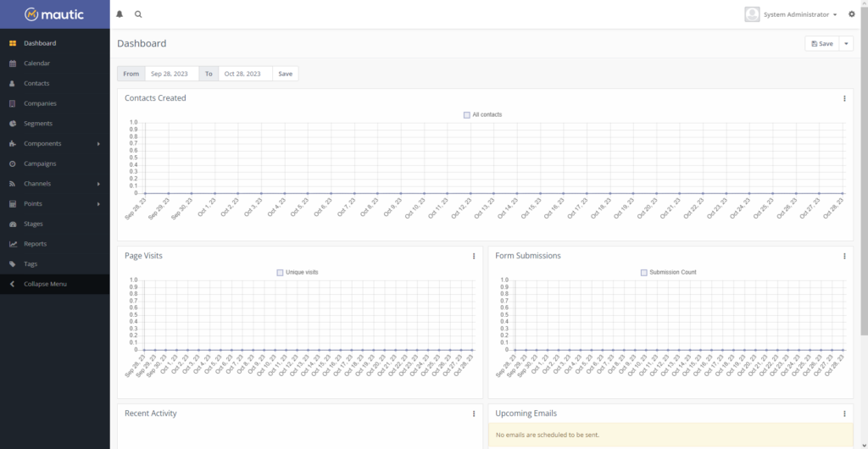Click the Form Submissions widget title

528,256
